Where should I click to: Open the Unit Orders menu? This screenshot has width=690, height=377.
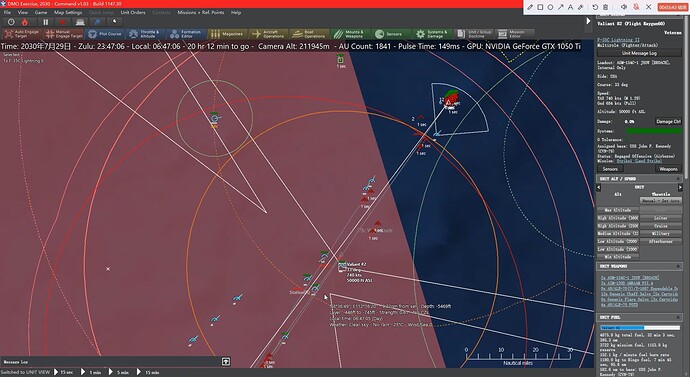click(133, 12)
